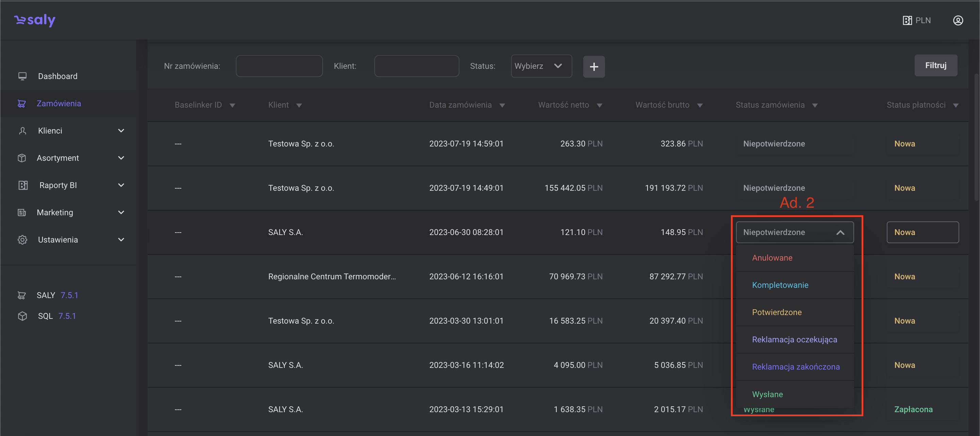Add a filter with the plus button
Screen dimensions: 980x436
(593, 67)
